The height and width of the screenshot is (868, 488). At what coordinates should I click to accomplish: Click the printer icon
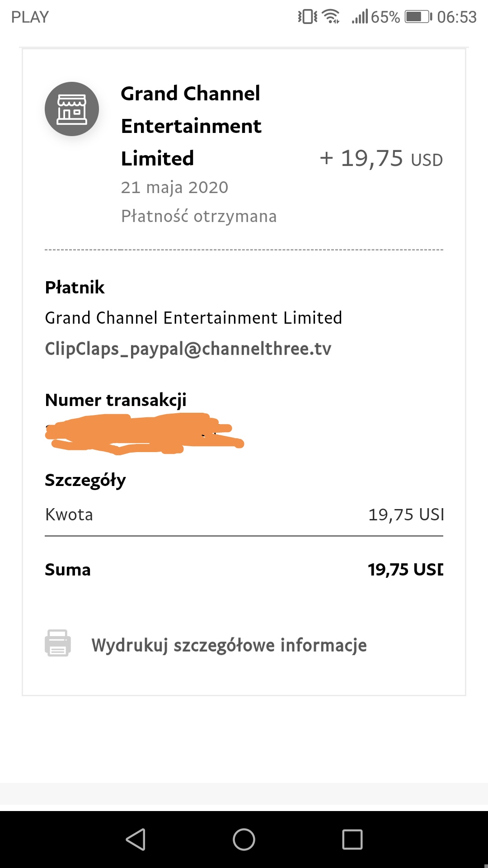point(58,643)
